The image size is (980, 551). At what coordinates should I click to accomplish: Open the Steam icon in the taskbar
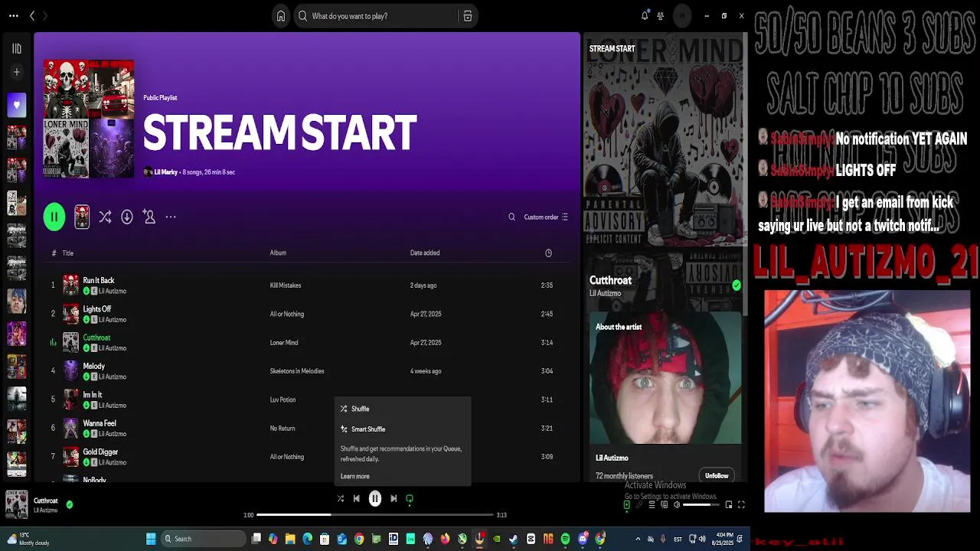[x=514, y=539]
